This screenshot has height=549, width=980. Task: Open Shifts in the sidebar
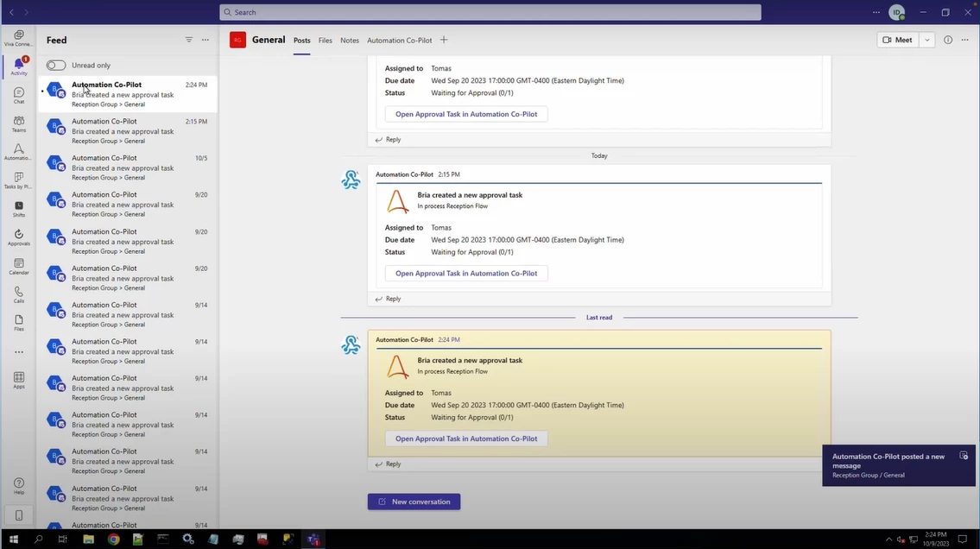tap(19, 209)
